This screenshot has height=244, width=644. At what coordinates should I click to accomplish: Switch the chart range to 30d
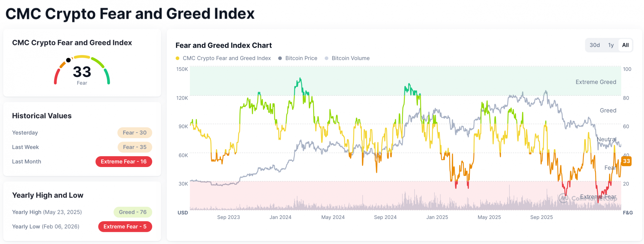coord(595,45)
